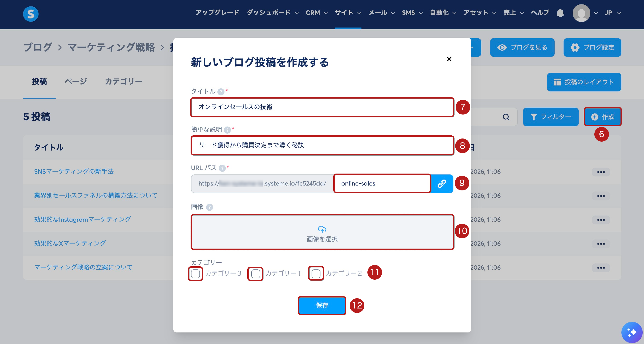Click the online-sales URL path field
The width and height of the screenshot is (644, 344).
(382, 184)
